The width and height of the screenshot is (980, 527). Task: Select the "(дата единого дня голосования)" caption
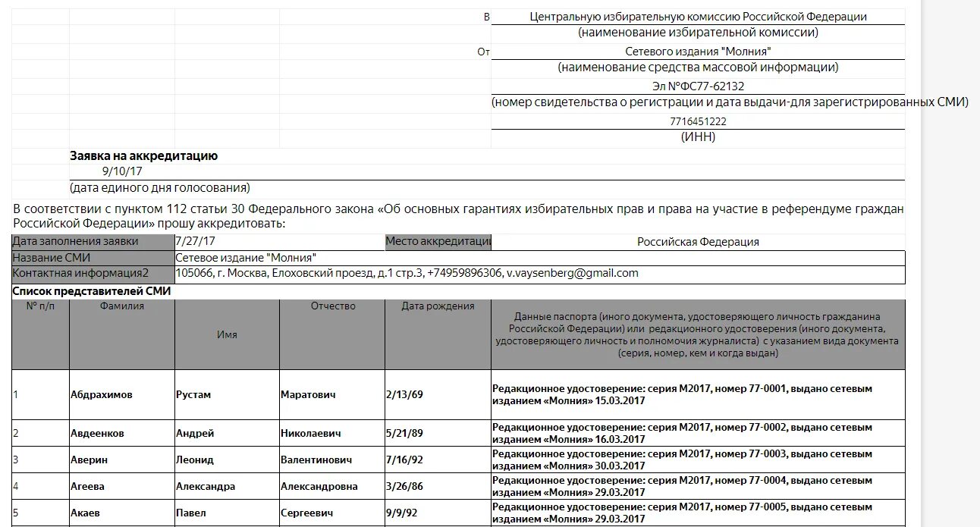click(x=160, y=188)
